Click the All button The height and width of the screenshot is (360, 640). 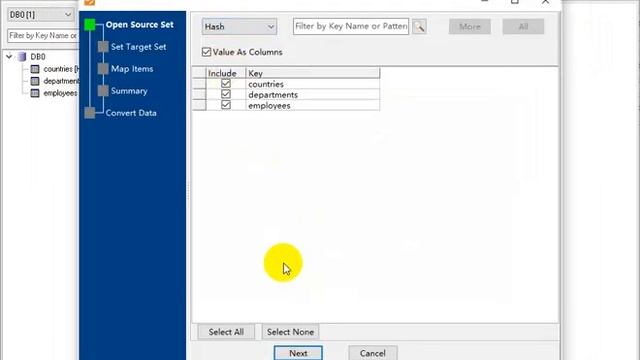pos(523,27)
